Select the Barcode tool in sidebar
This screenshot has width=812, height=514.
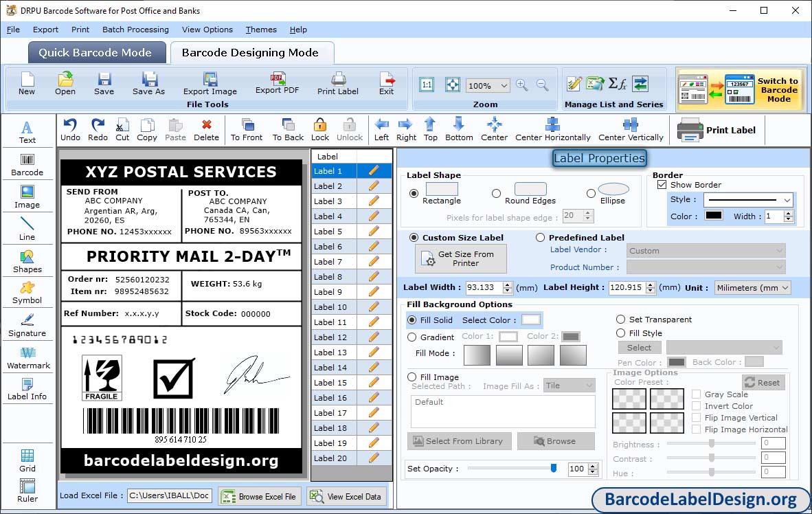coord(27,165)
